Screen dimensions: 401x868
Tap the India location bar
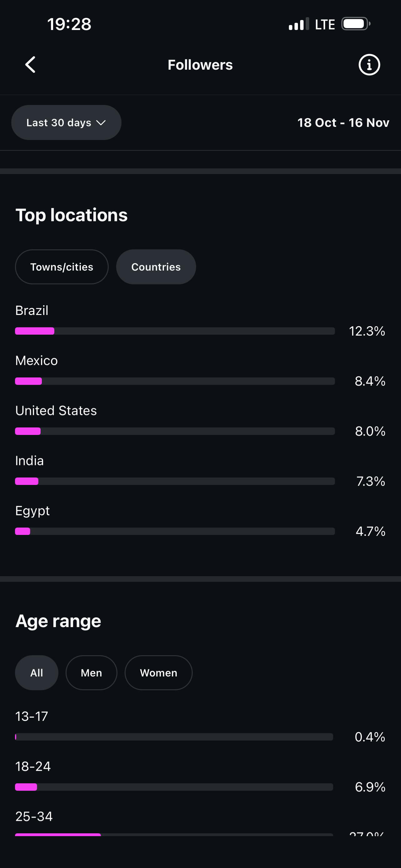coord(175,481)
